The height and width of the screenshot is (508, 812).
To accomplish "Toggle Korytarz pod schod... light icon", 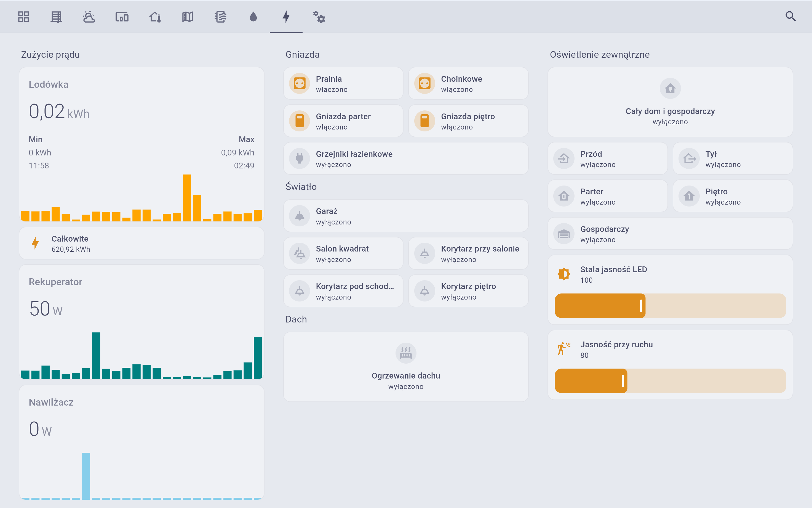I will pos(300,291).
